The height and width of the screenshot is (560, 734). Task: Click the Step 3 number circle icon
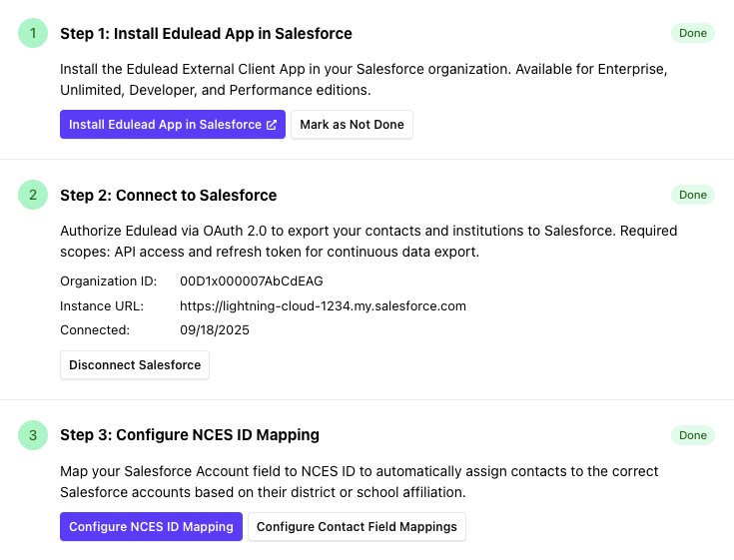click(33, 435)
